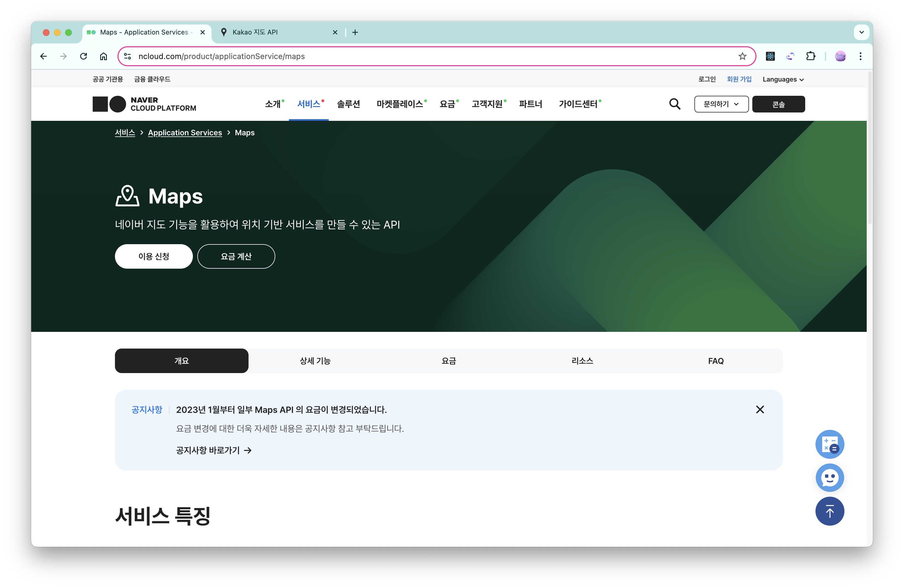This screenshot has width=904, height=588.
Task: Open the floating price calculator icon
Action: pyautogui.click(x=830, y=444)
